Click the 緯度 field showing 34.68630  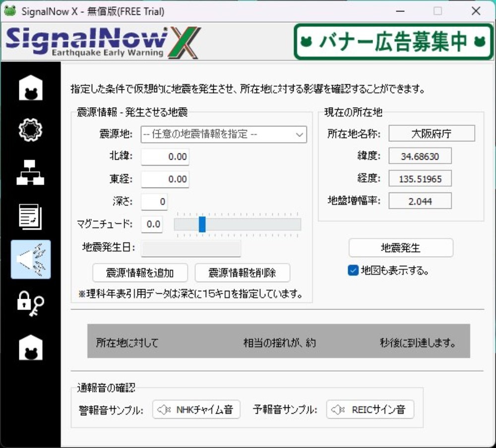pos(420,156)
